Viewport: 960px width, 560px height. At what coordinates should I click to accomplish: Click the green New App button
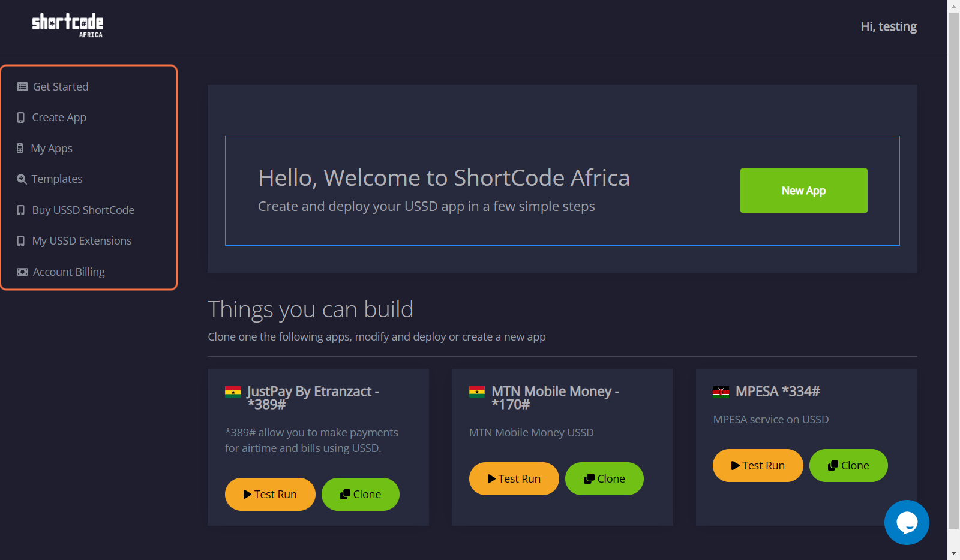point(803,191)
